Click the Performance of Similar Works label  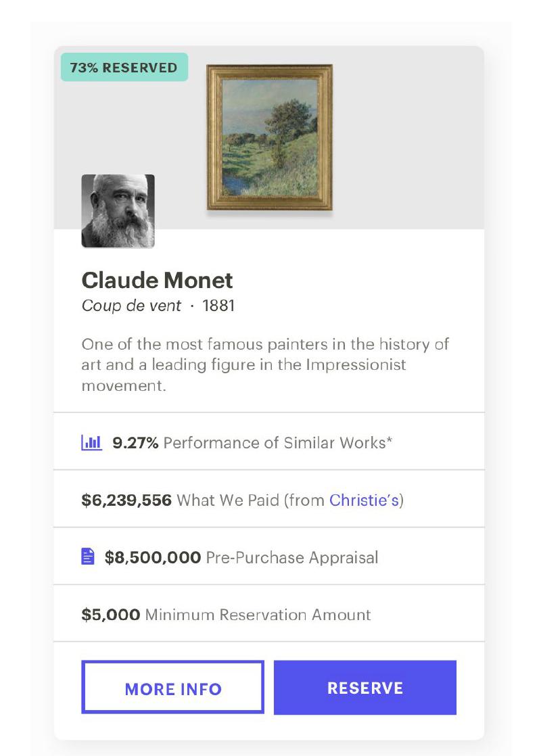pyautogui.click(x=278, y=443)
